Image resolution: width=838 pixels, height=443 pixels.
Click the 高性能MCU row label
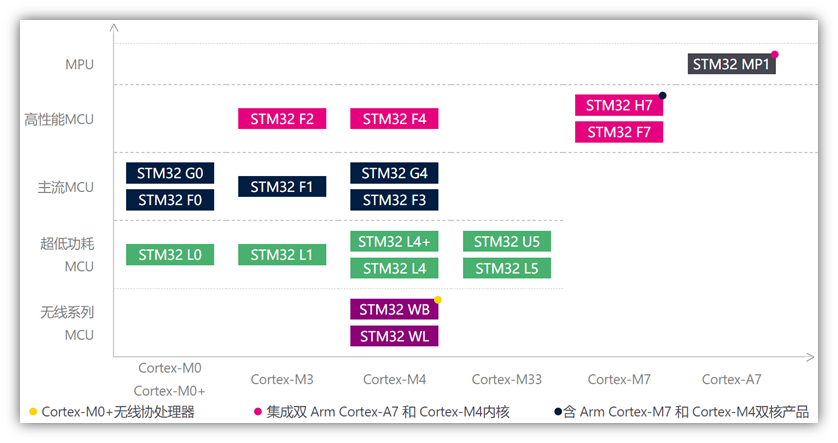59,119
